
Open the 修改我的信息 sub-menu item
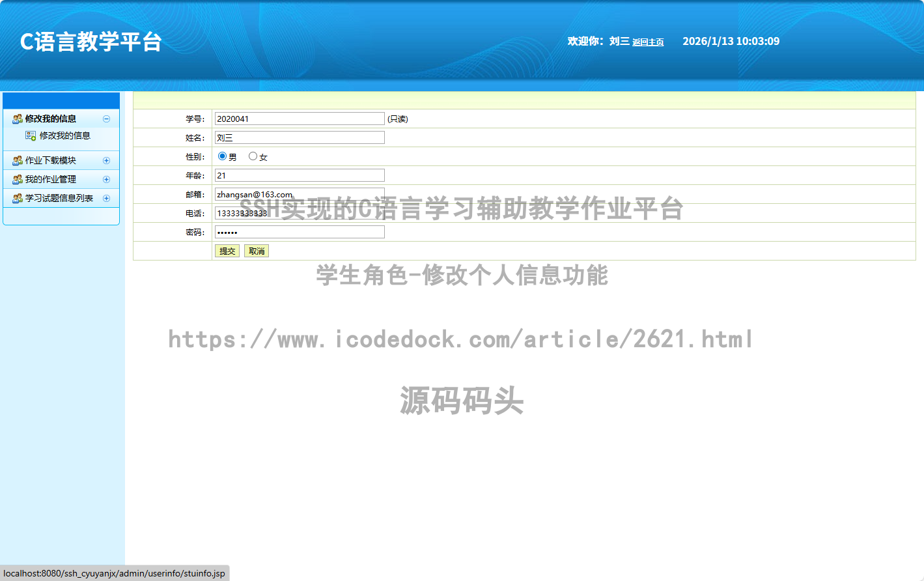(64, 135)
